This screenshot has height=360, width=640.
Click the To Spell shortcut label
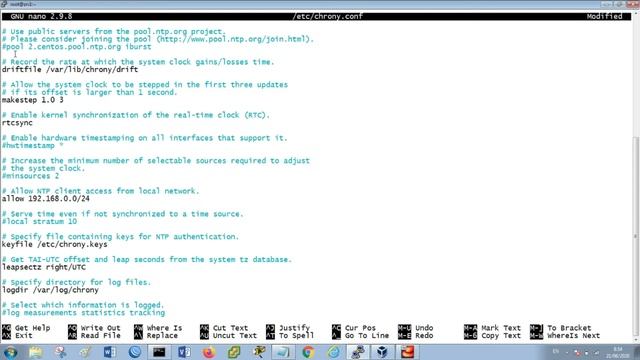point(296,336)
